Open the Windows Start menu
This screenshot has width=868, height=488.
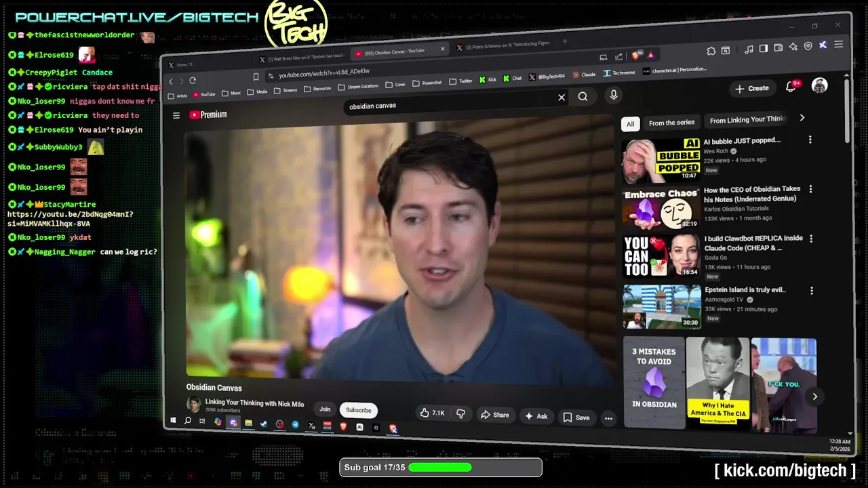coord(173,420)
